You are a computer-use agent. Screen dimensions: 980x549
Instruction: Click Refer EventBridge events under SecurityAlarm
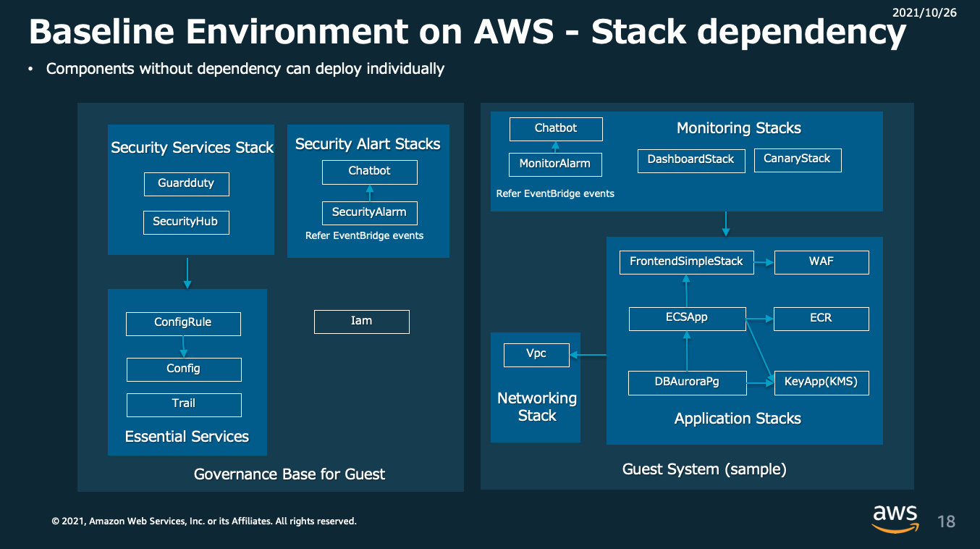[365, 236]
